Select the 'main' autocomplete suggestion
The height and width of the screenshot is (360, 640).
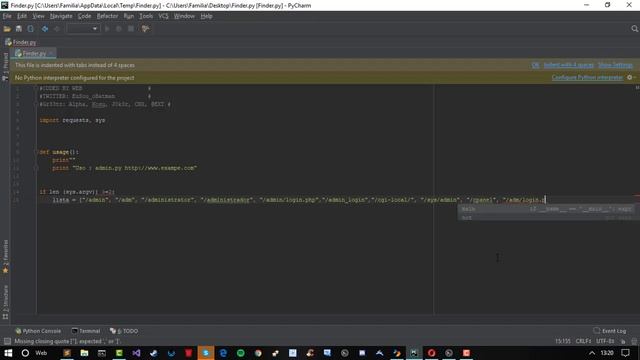point(547,209)
